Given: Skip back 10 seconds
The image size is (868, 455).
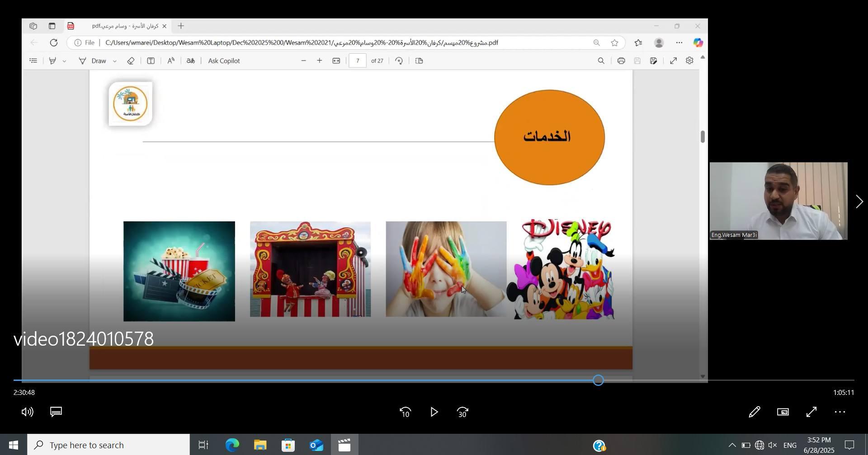Looking at the screenshot, I should tap(406, 412).
